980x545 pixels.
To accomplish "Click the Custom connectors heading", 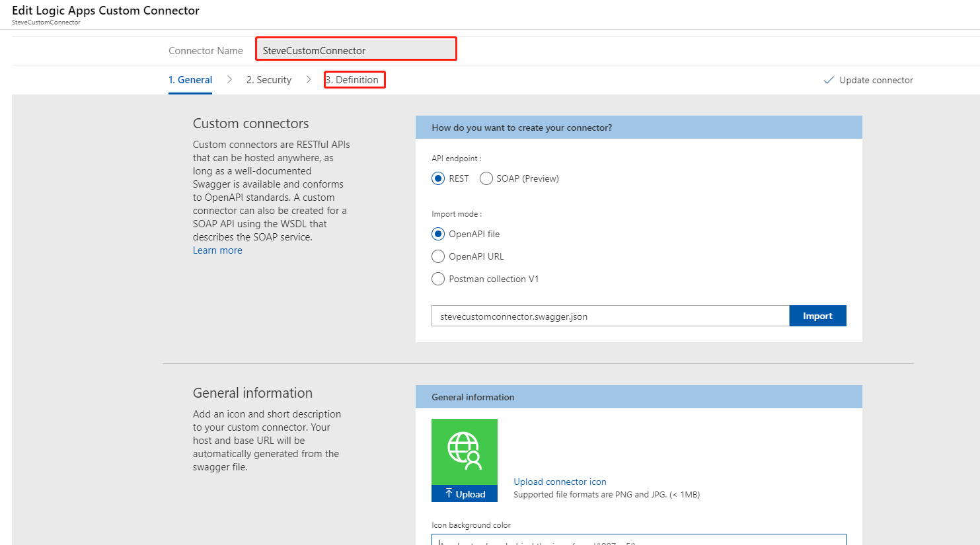I will pos(251,124).
